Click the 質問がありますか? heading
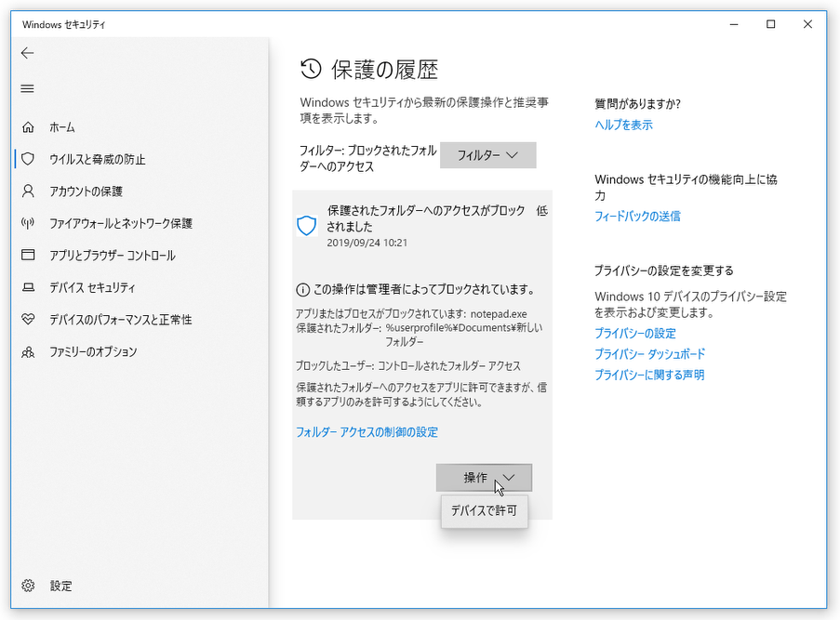 [637, 104]
